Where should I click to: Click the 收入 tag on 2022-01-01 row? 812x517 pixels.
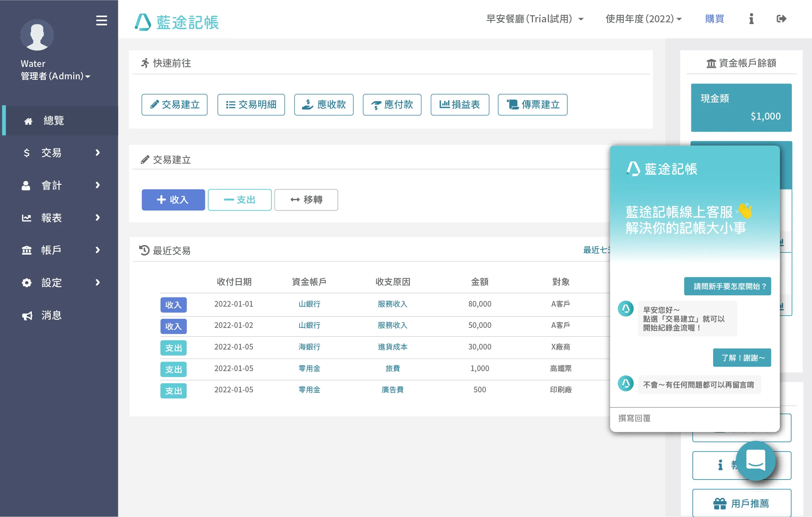coord(173,305)
